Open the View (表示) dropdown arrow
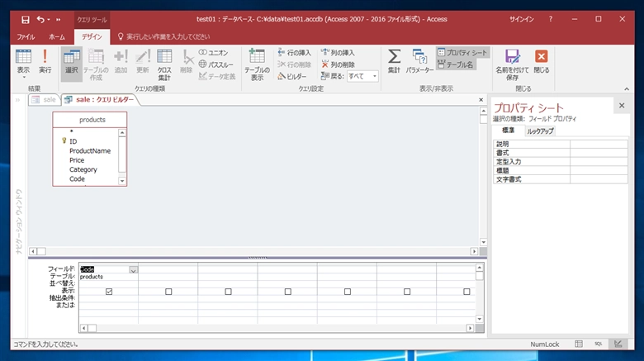The width and height of the screenshot is (644, 361). coord(23,78)
